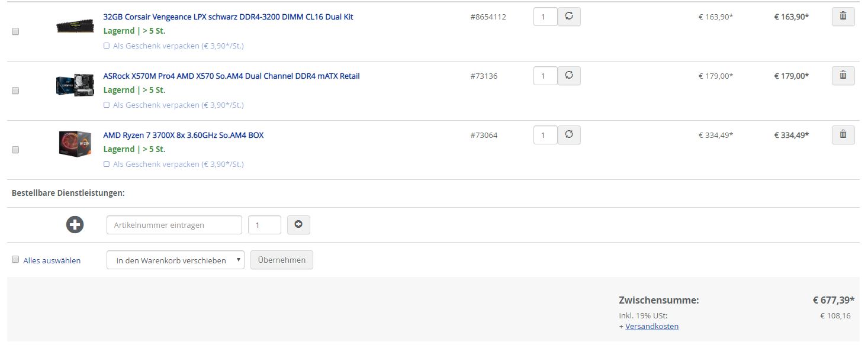The height and width of the screenshot is (345, 868).
Task: Check the Alles auswählen checkbox
Action: coord(15,260)
